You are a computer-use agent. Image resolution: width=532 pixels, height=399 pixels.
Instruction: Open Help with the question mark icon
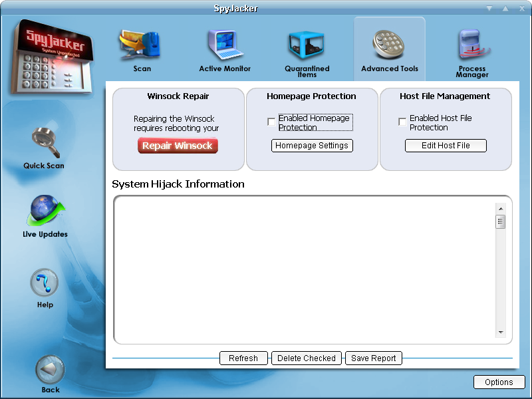(x=45, y=282)
